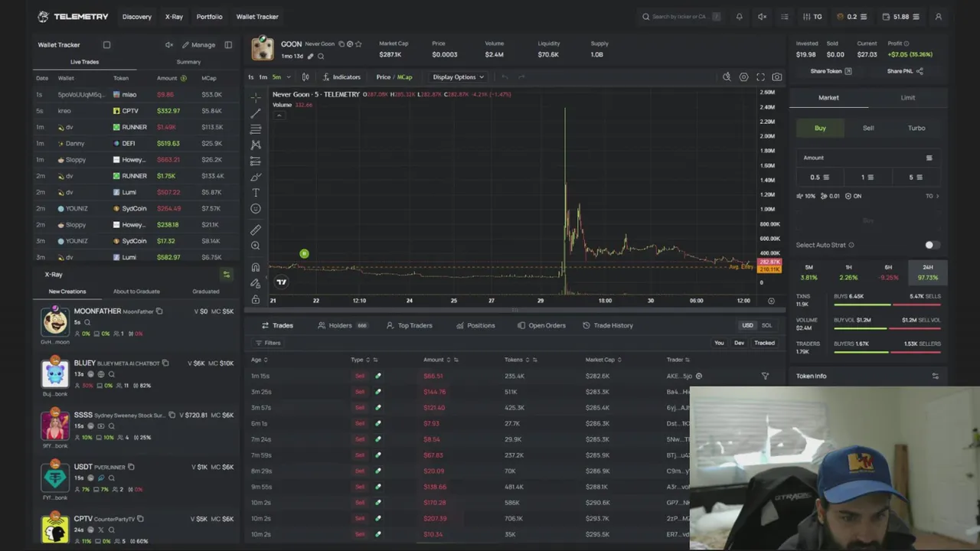980x551 pixels.
Task: Click the Buys versus Sells ratio bar
Action: [x=887, y=305]
